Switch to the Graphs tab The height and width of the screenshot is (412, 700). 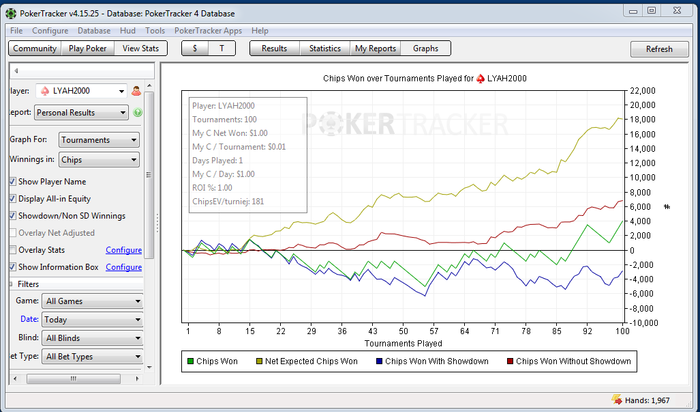coord(425,48)
